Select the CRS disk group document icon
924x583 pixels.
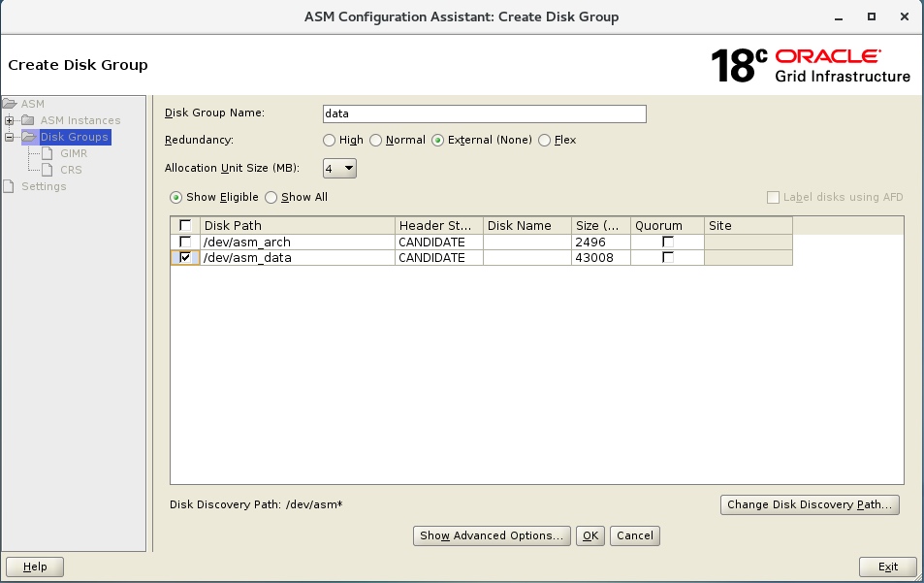coord(48,170)
